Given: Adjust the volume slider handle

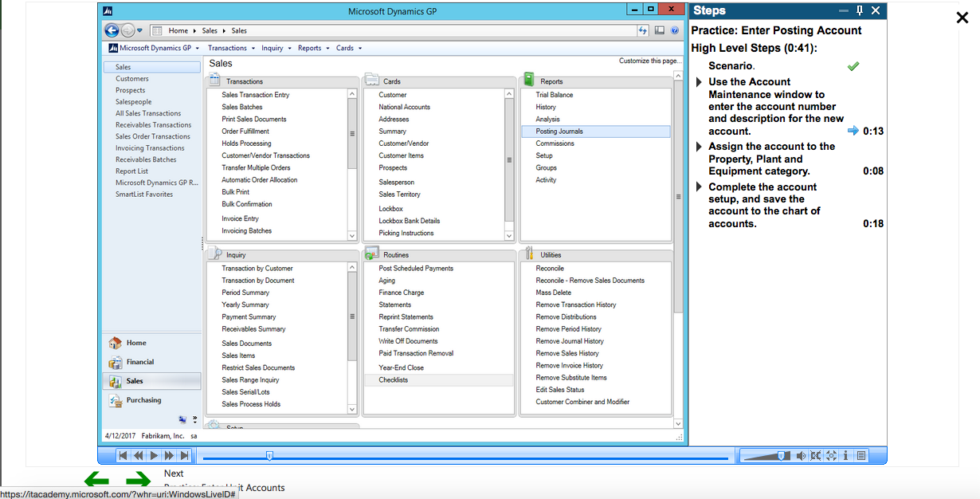Looking at the screenshot, I should (782, 456).
